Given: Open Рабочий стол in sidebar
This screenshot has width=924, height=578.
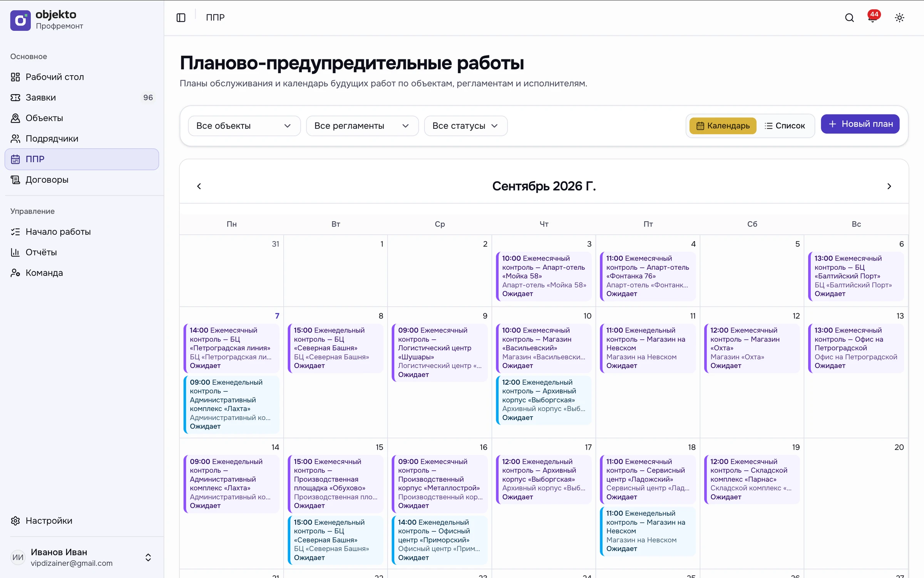Looking at the screenshot, I should coord(82,77).
